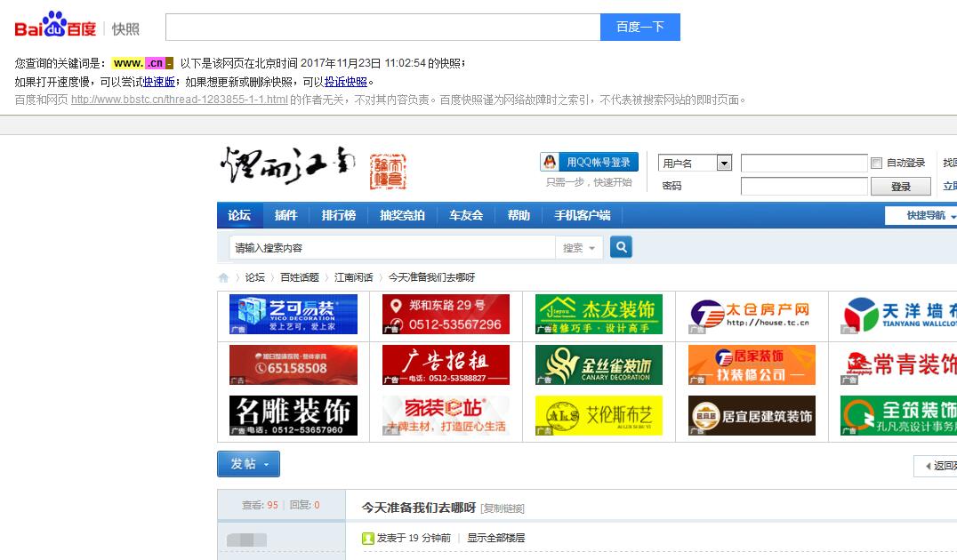Image resolution: width=957 pixels, height=560 pixels.
Task: Click the 复制链接 copy link next to thread title
Action: click(504, 508)
